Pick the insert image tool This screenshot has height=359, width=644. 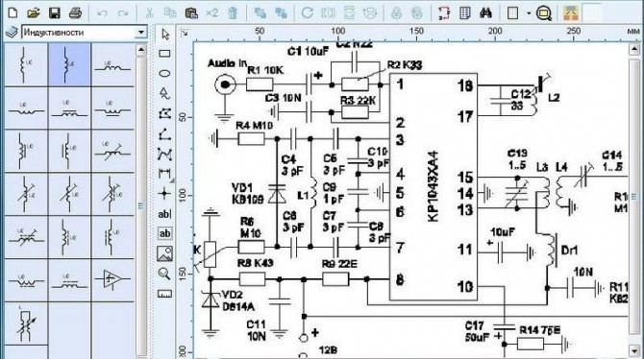coord(164,254)
